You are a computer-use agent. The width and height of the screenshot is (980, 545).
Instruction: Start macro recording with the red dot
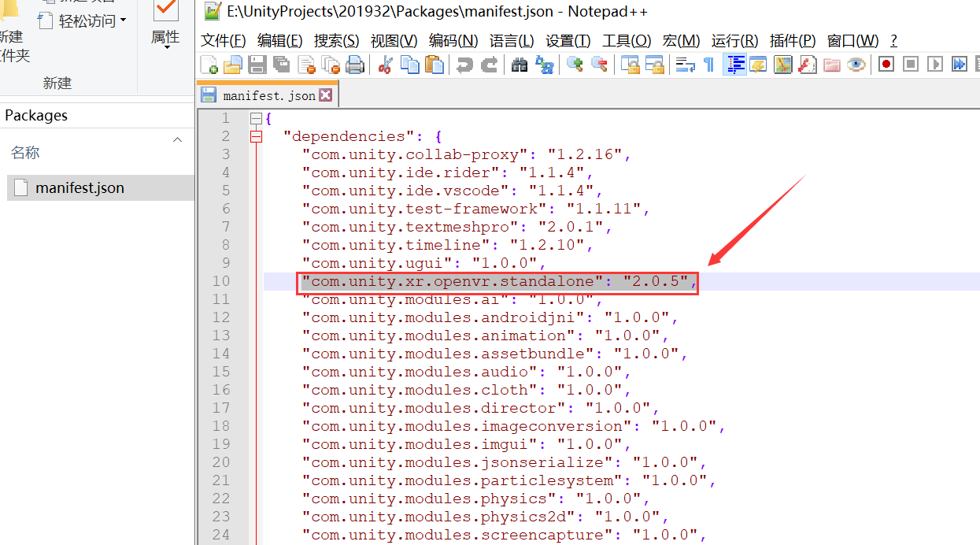(x=886, y=65)
